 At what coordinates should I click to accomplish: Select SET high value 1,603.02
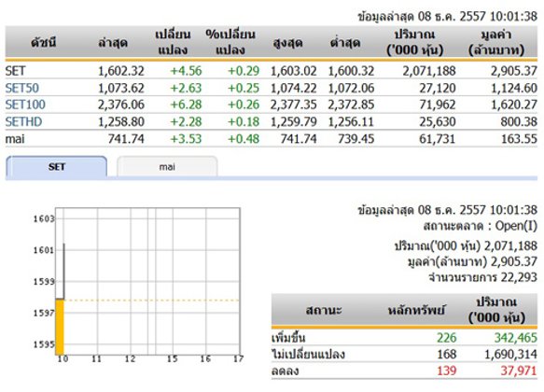click(x=294, y=71)
